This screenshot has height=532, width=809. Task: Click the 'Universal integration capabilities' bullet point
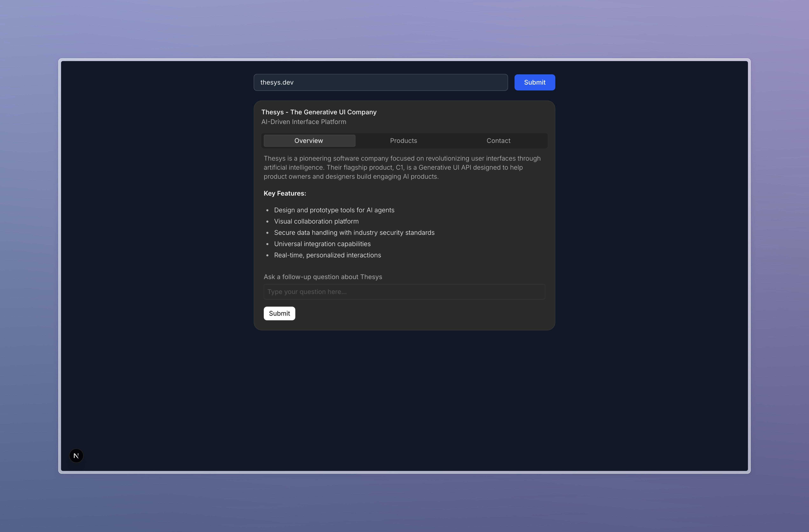click(322, 244)
